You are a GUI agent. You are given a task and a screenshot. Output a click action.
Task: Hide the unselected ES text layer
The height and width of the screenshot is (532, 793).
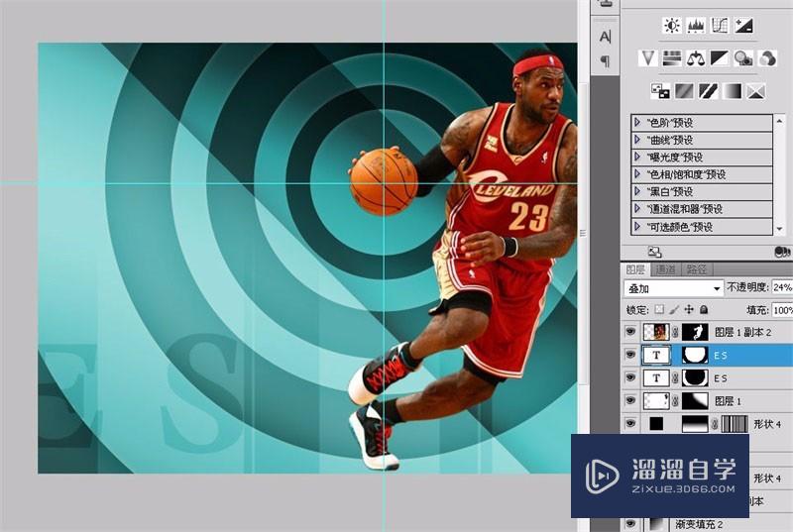tap(630, 377)
